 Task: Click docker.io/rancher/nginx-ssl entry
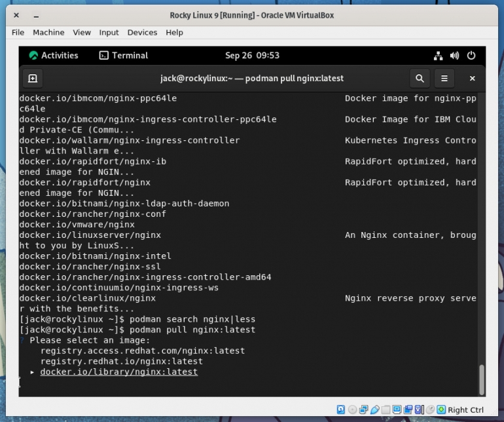(90, 267)
